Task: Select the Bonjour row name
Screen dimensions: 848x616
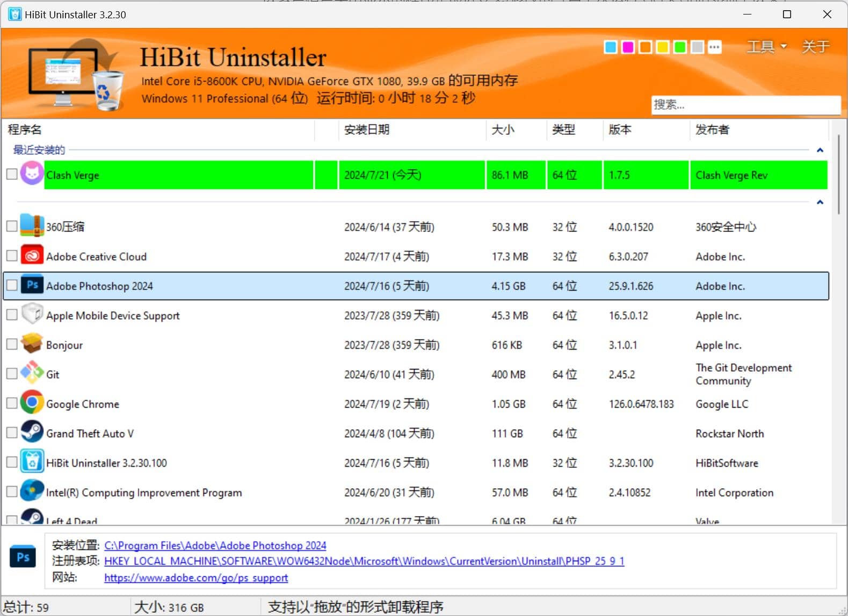Action: point(64,345)
